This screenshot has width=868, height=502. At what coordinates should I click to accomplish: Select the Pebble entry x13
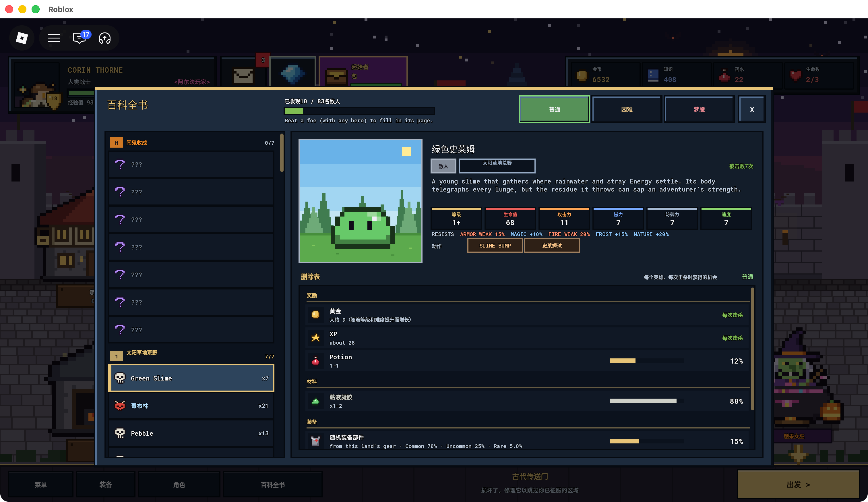[191, 433]
